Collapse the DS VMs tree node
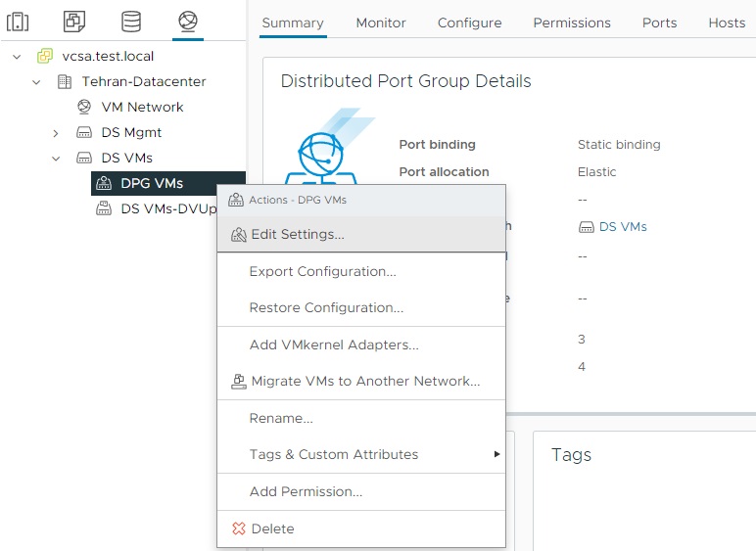 click(x=56, y=159)
